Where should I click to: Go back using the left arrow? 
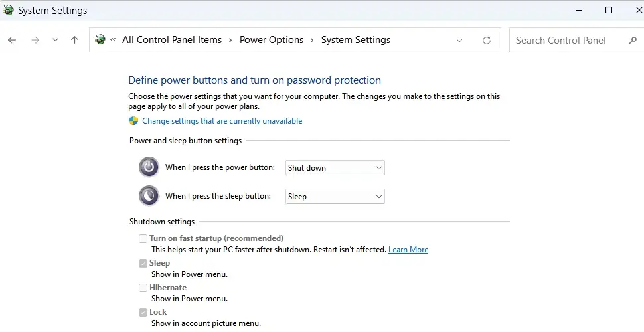coord(12,40)
